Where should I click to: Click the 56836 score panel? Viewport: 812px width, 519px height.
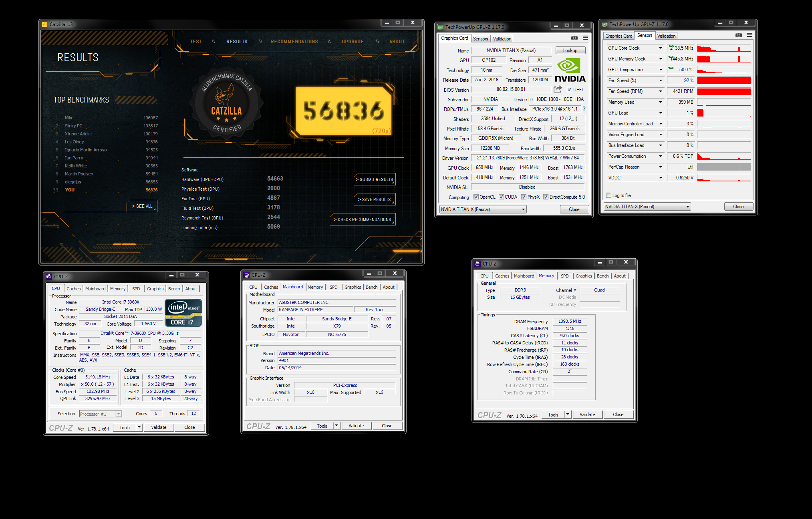343,111
